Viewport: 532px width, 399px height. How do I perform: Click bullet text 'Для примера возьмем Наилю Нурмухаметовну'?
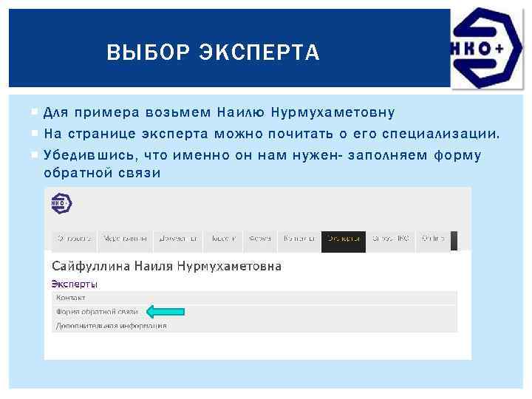[219, 112]
